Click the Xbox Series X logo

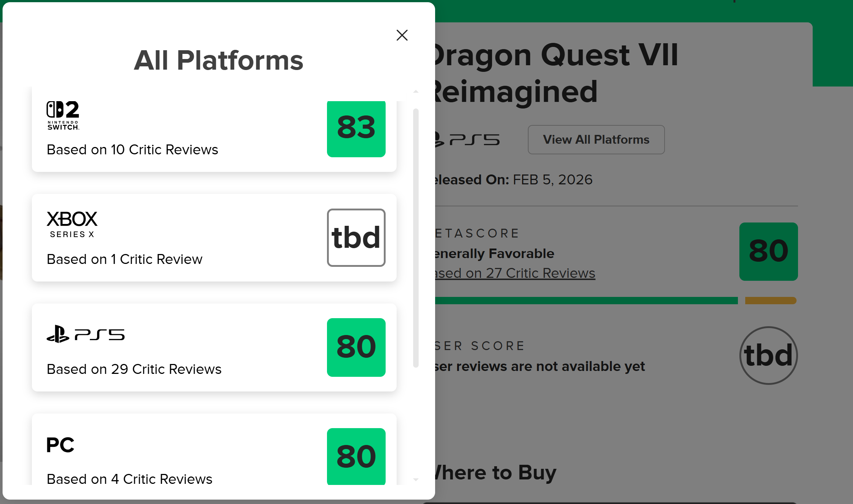[x=72, y=224]
